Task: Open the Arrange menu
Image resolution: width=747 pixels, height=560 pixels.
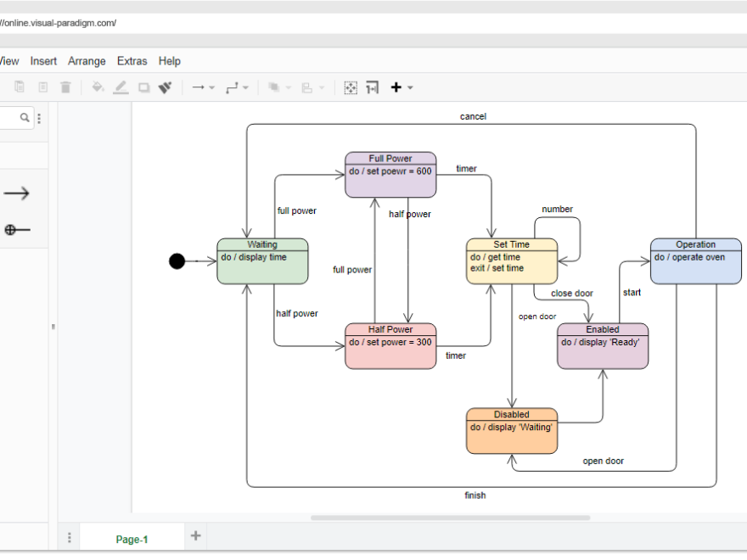Action: point(87,61)
